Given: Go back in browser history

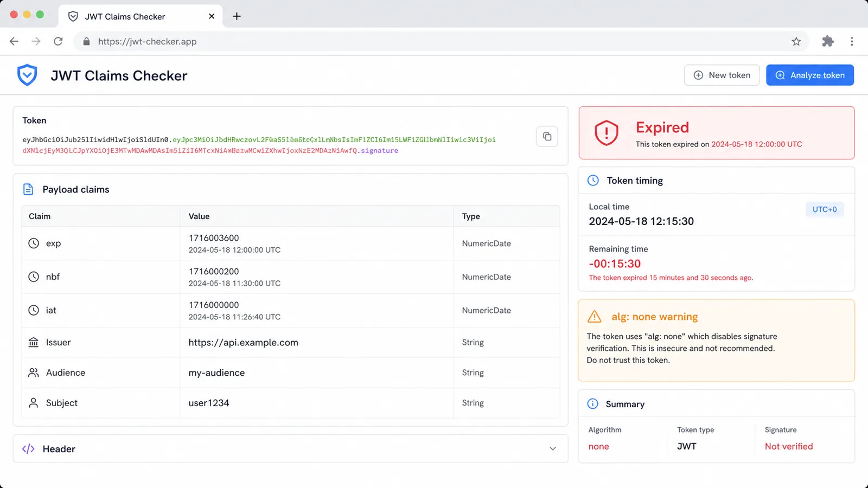Looking at the screenshot, I should pos(14,41).
